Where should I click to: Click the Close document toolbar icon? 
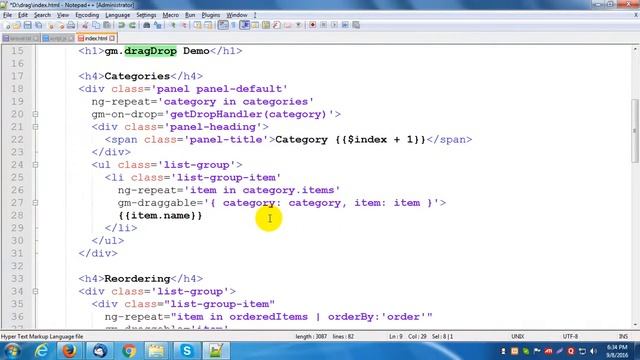[x=50, y=25]
